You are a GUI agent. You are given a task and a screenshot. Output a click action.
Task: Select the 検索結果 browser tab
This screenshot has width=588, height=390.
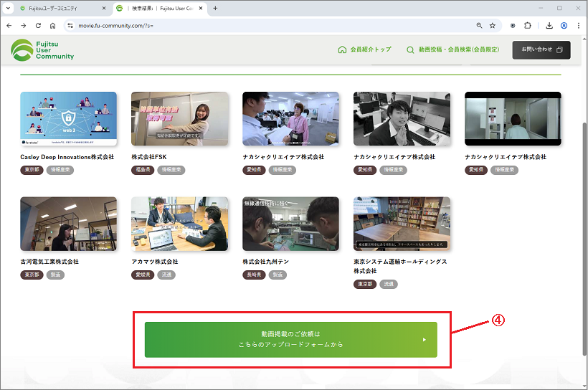point(159,9)
